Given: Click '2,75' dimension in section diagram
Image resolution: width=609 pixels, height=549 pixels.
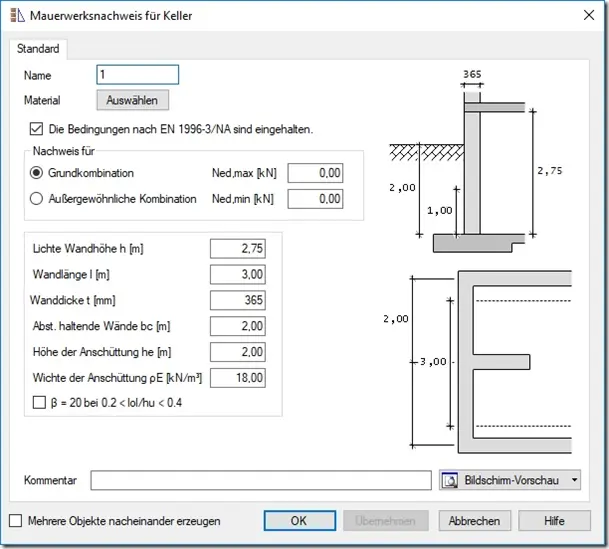Looking at the screenshot, I should (550, 171).
